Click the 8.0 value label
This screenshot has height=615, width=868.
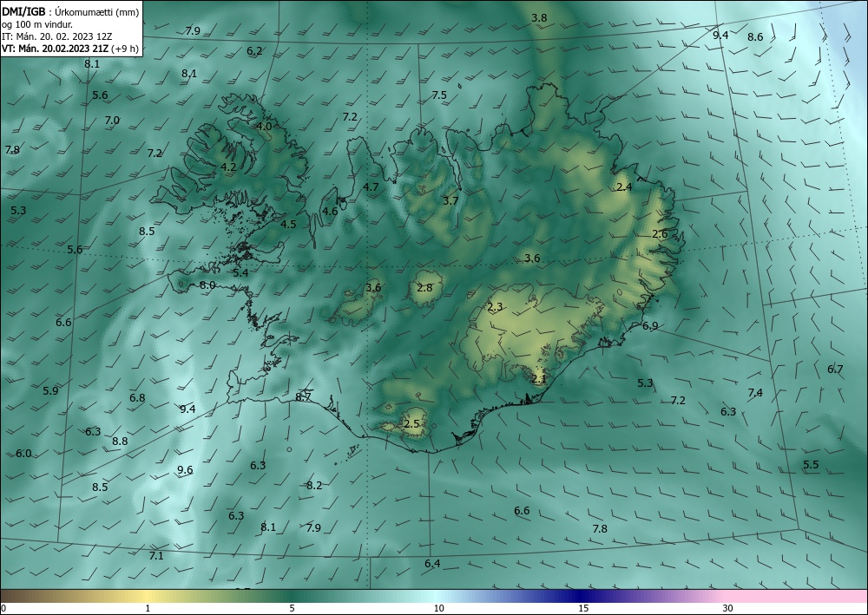point(207,285)
